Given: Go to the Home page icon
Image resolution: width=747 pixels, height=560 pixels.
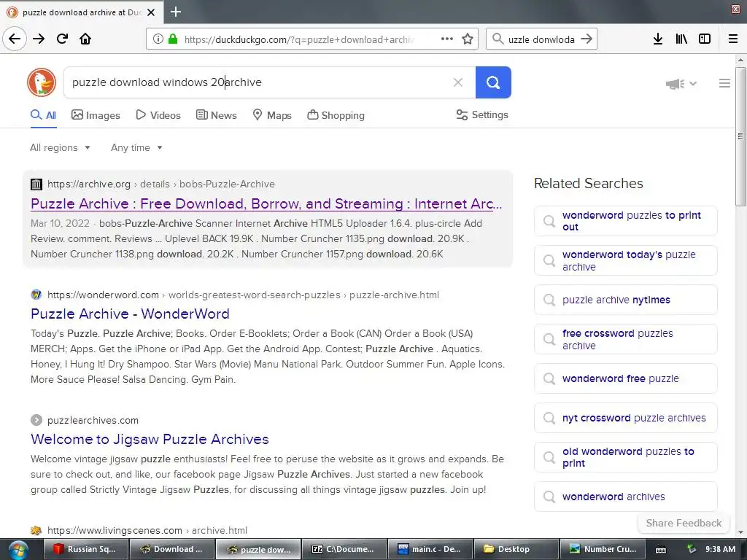Looking at the screenshot, I should tap(85, 39).
